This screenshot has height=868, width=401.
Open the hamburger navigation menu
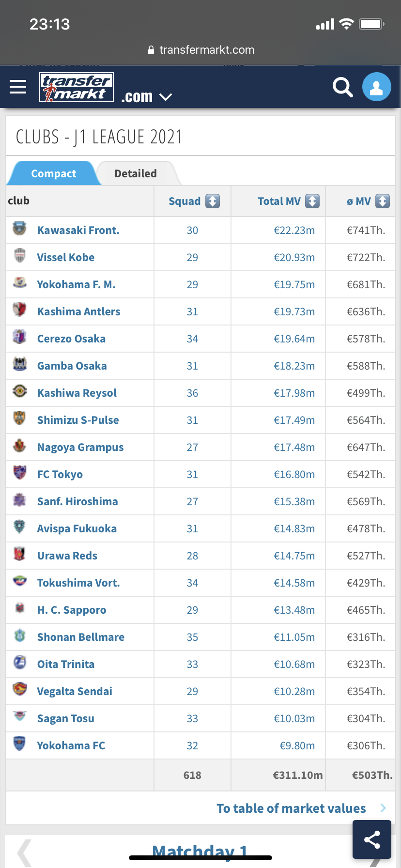coord(18,87)
